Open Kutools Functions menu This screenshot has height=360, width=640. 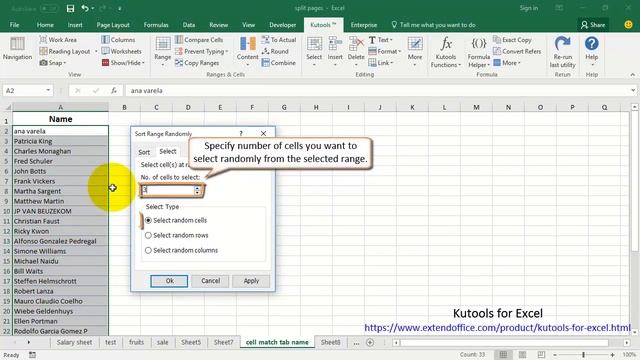(x=446, y=52)
